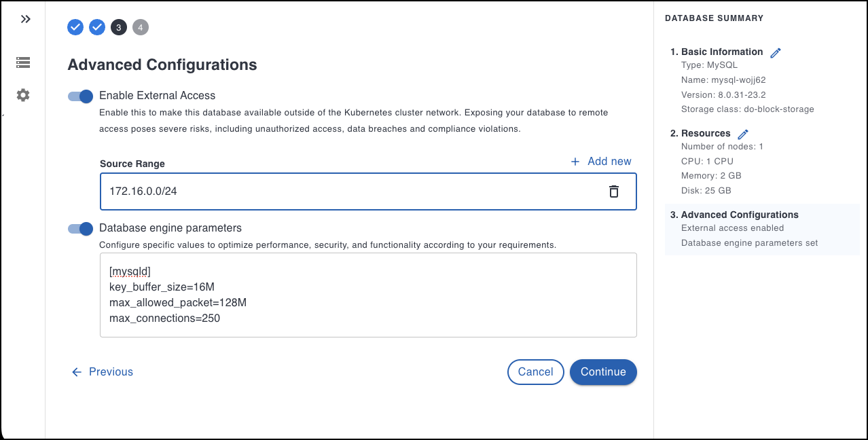Select step 3 circle in stepper
This screenshot has width=868, height=440.
coord(119,27)
